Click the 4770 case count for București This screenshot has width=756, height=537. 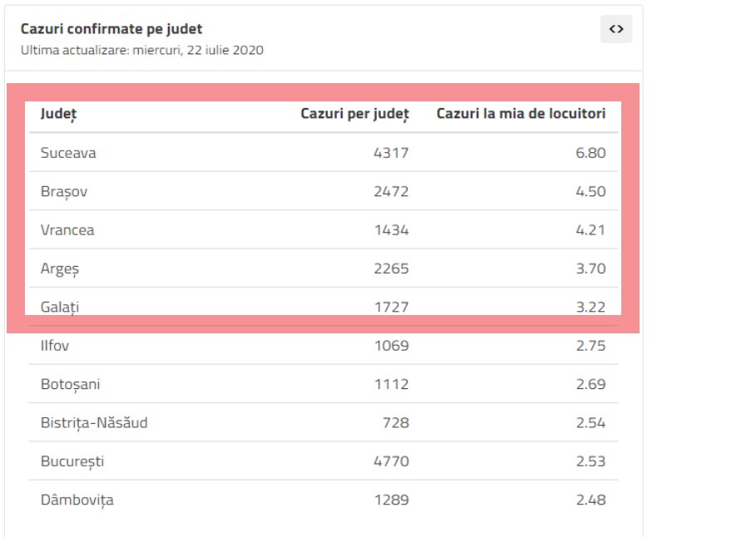[392, 461]
